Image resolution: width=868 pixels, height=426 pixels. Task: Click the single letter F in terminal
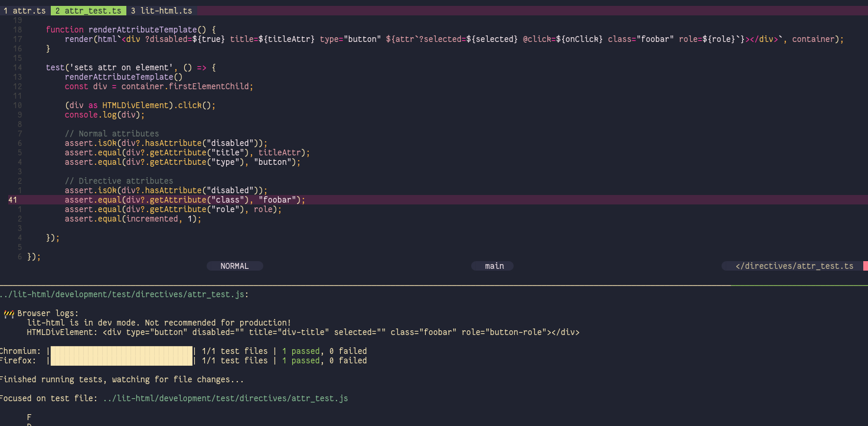click(30, 417)
